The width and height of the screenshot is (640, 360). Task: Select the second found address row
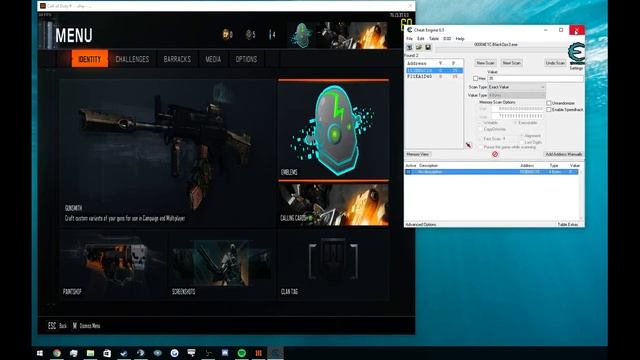pyautogui.click(x=434, y=77)
